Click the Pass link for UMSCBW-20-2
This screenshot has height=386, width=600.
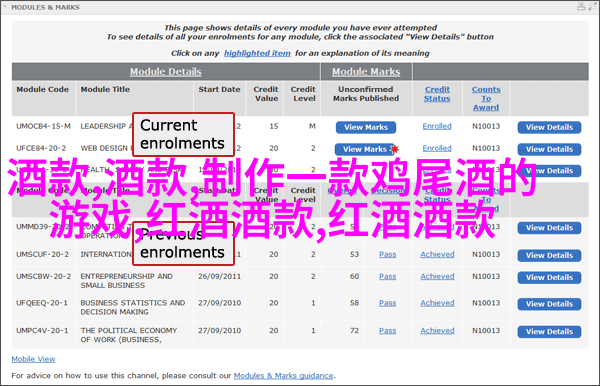[388, 276]
